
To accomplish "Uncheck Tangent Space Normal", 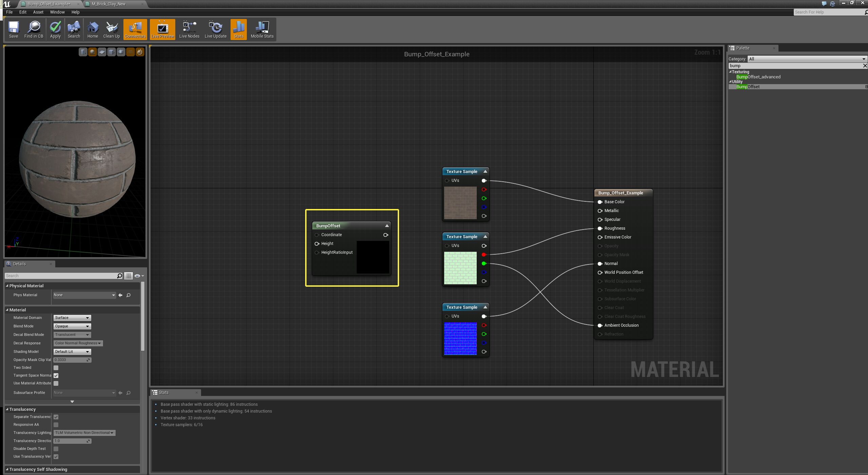I will [56, 375].
